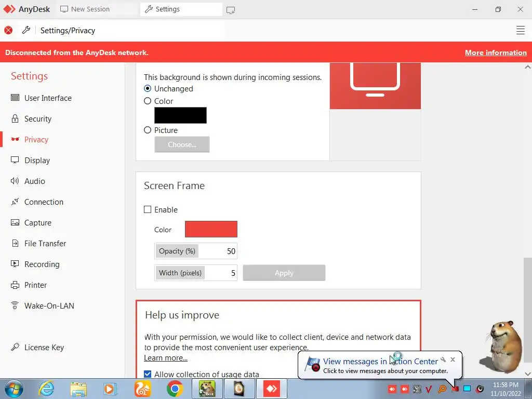Click the AnyDesk taskbar button
The width and height of the screenshot is (532, 399).
point(271,389)
